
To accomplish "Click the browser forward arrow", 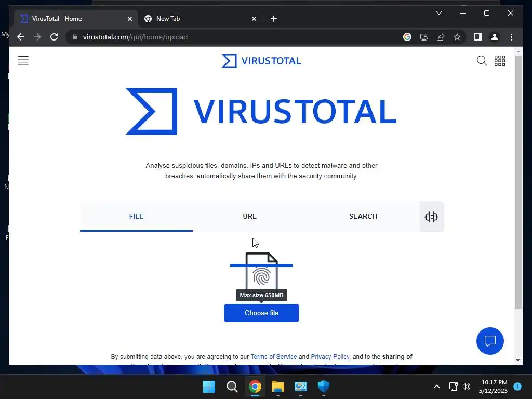I will (37, 37).
